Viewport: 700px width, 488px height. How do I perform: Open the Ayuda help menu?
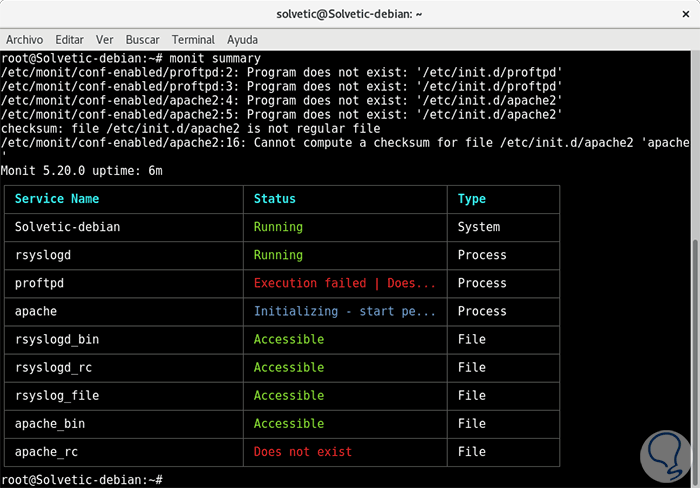click(242, 40)
